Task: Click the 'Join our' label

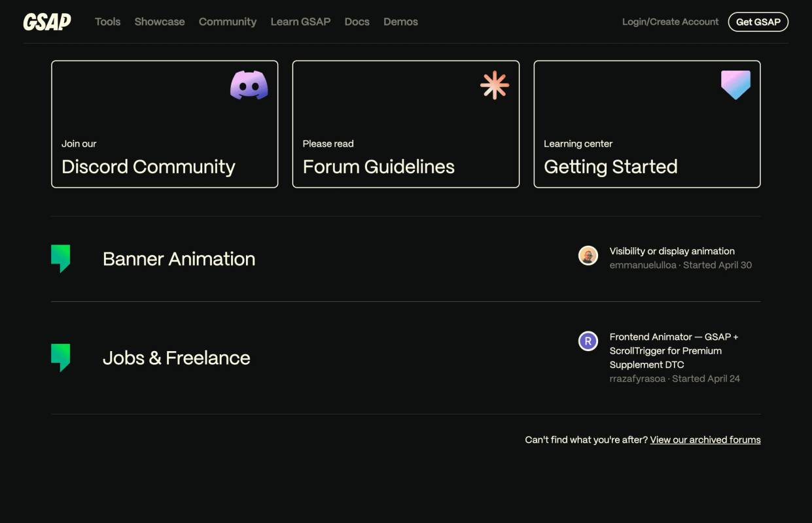Action: [x=79, y=144]
